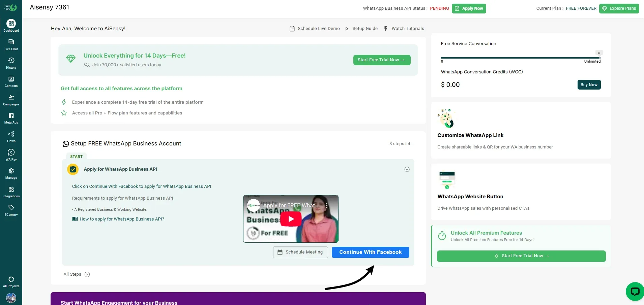Switch to All Projects
Screen dimensions: 644x305
click(x=11, y=282)
